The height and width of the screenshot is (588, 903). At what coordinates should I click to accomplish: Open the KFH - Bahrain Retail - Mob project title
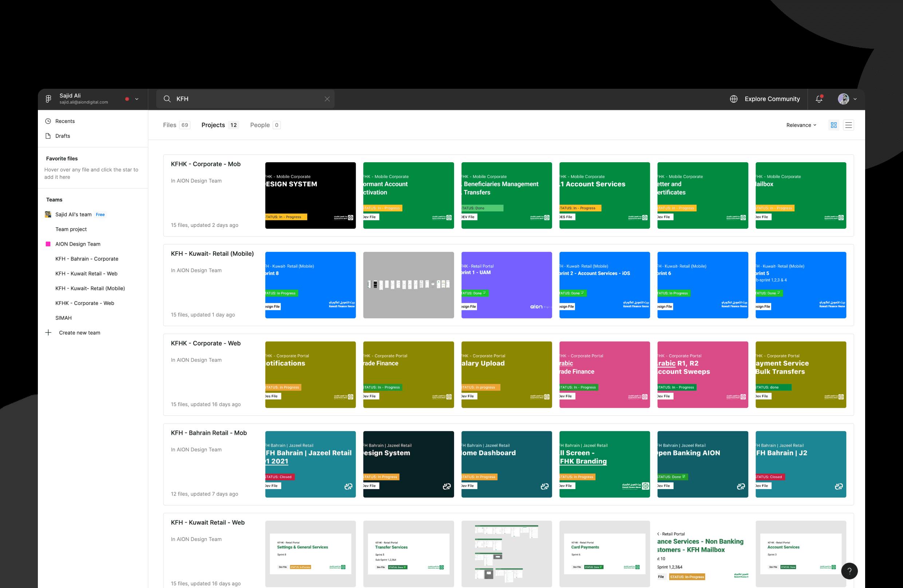pyautogui.click(x=209, y=433)
